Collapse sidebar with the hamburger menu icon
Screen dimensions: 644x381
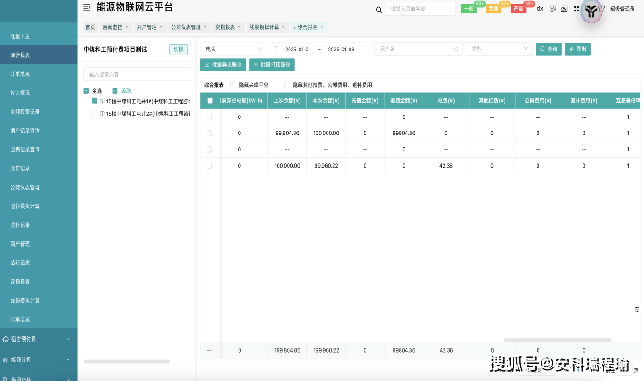coord(87,7)
